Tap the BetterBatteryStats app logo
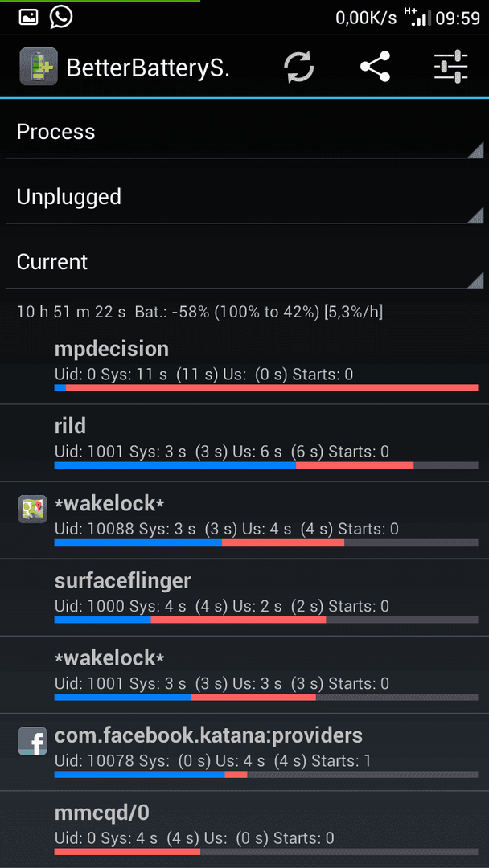489x868 pixels. pyautogui.click(x=39, y=67)
